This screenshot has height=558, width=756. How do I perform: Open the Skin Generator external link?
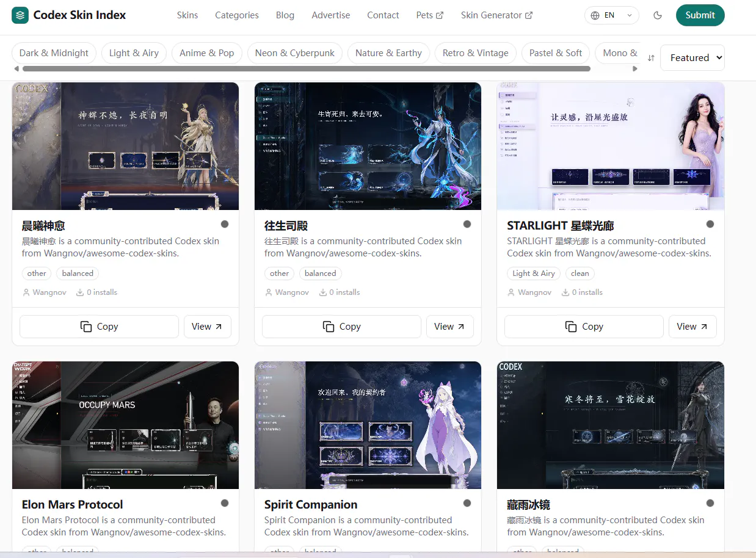(x=497, y=15)
